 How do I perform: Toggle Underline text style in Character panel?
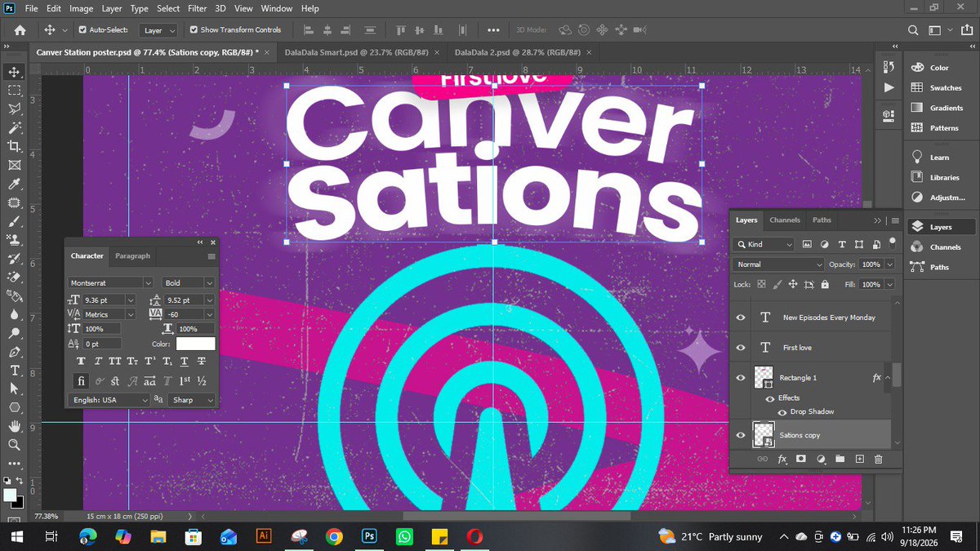(x=185, y=361)
